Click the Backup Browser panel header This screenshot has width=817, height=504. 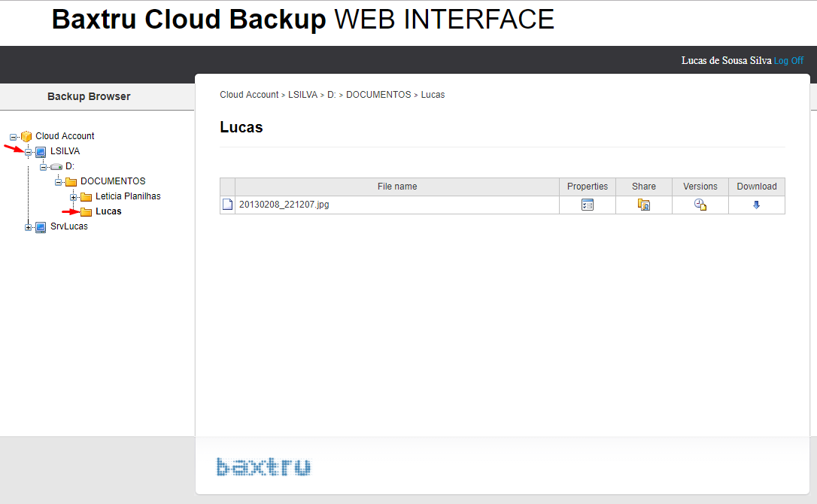tap(89, 96)
